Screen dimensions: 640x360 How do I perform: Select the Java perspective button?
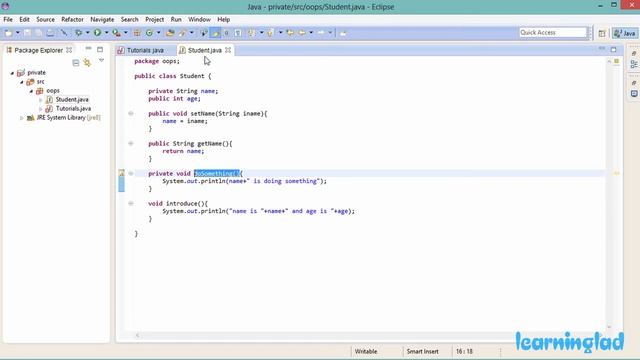(625, 33)
